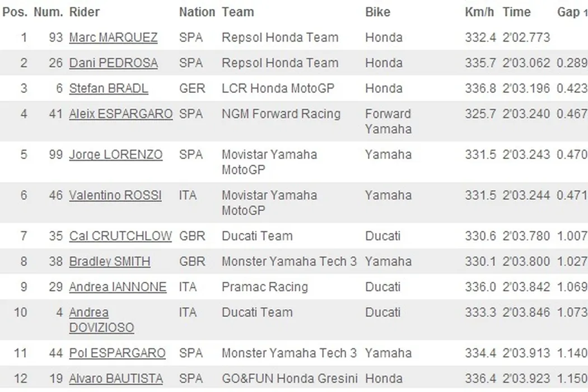The width and height of the screenshot is (588, 392).
Task: Click Valentino ROSSI rider link
Action: (x=115, y=195)
